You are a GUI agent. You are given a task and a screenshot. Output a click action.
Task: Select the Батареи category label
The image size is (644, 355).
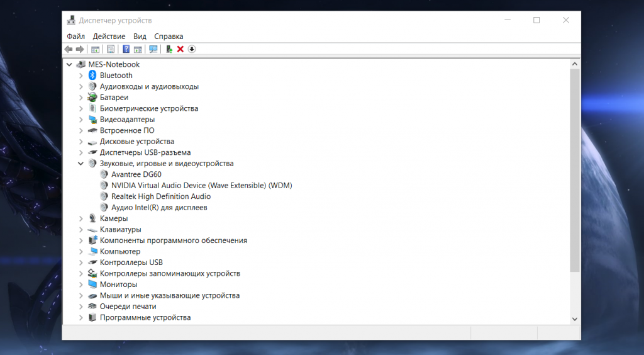pos(114,98)
